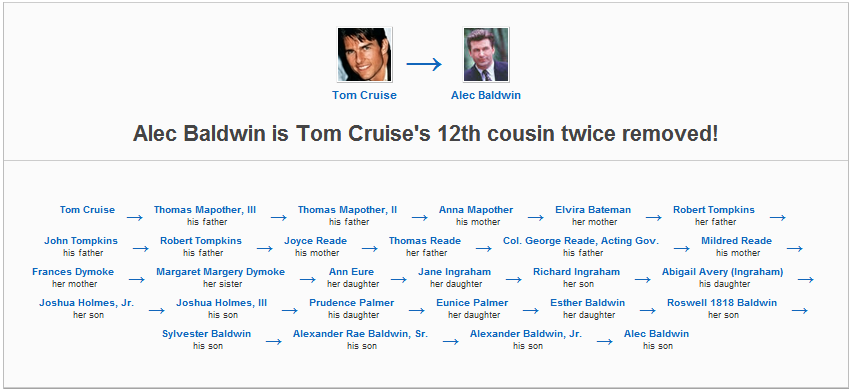Select Alexander Rae Baldwin, Sr. link
The image size is (851, 390).
point(360,334)
